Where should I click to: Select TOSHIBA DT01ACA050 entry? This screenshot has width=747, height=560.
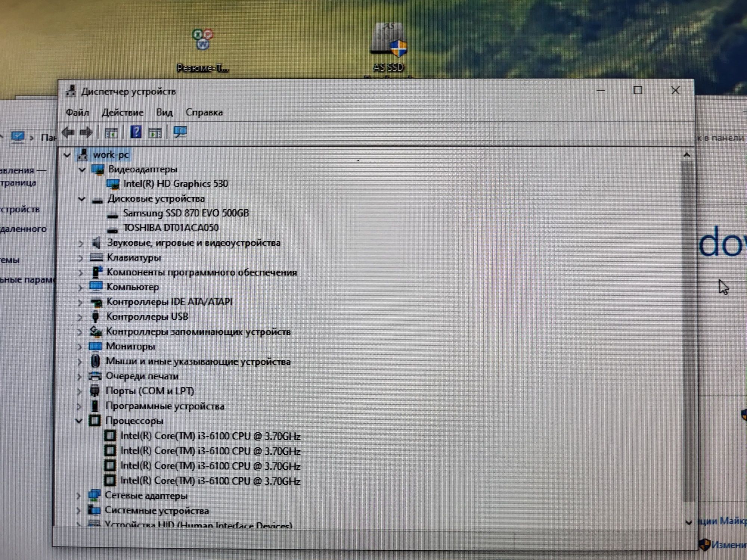tap(171, 228)
